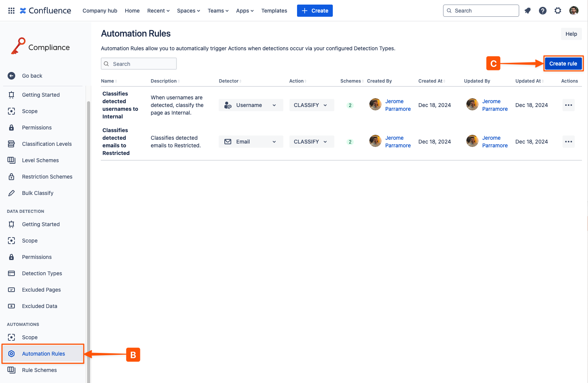Click the Bulk Classify pencil icon
Image resolution: width=588 pixels, height=383 pixels.
11,193
